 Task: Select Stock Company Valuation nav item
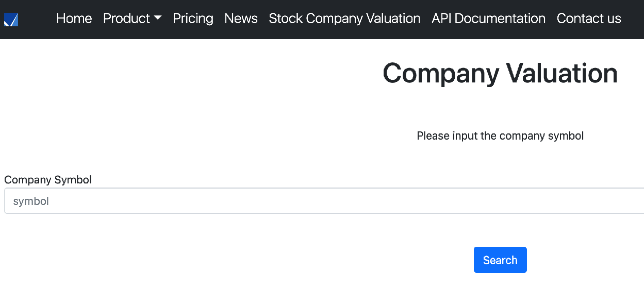[x=344, y=19]
